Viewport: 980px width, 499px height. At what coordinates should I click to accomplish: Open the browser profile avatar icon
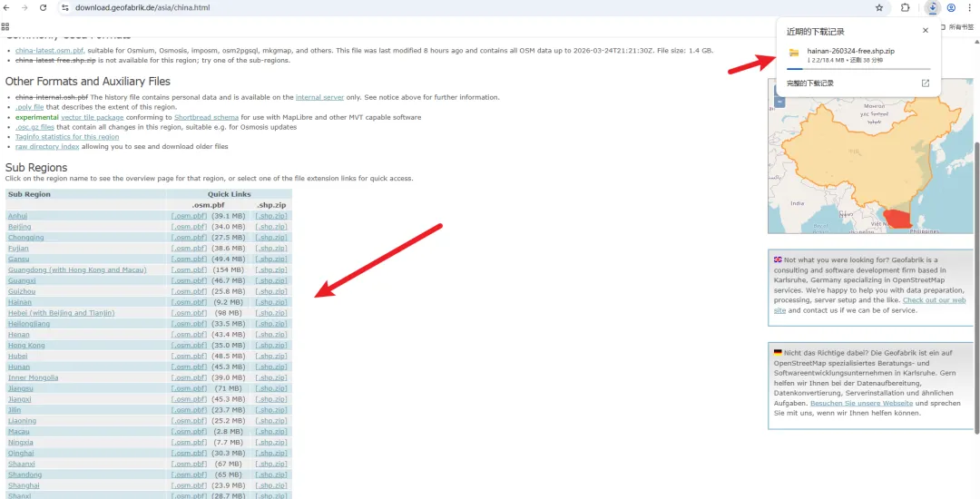coord(951,8)
